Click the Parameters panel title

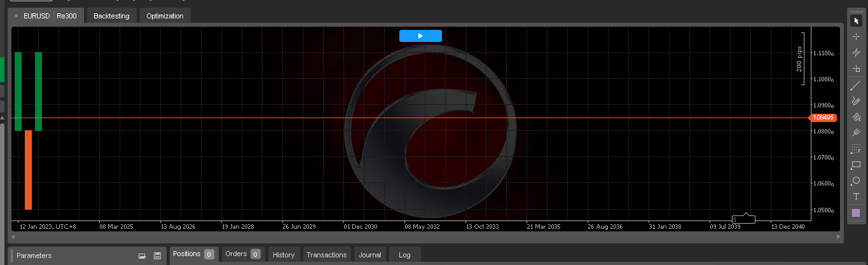coord(34,255)
